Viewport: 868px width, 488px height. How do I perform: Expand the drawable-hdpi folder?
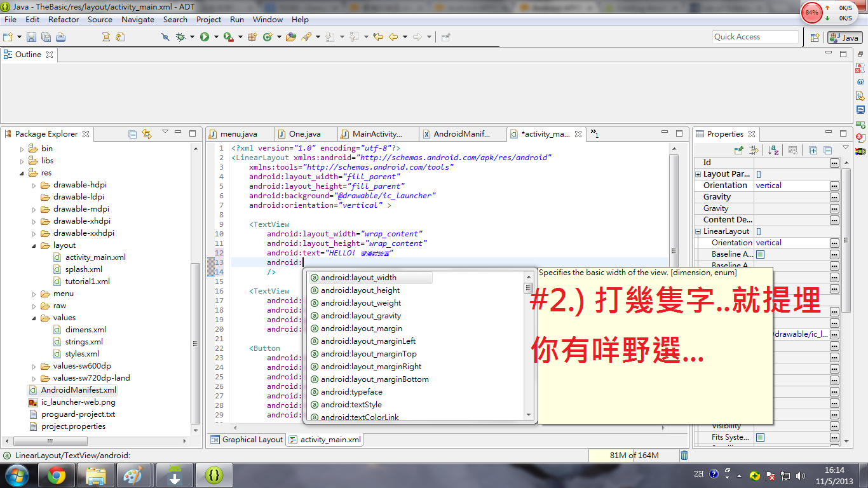click(34, 185)
